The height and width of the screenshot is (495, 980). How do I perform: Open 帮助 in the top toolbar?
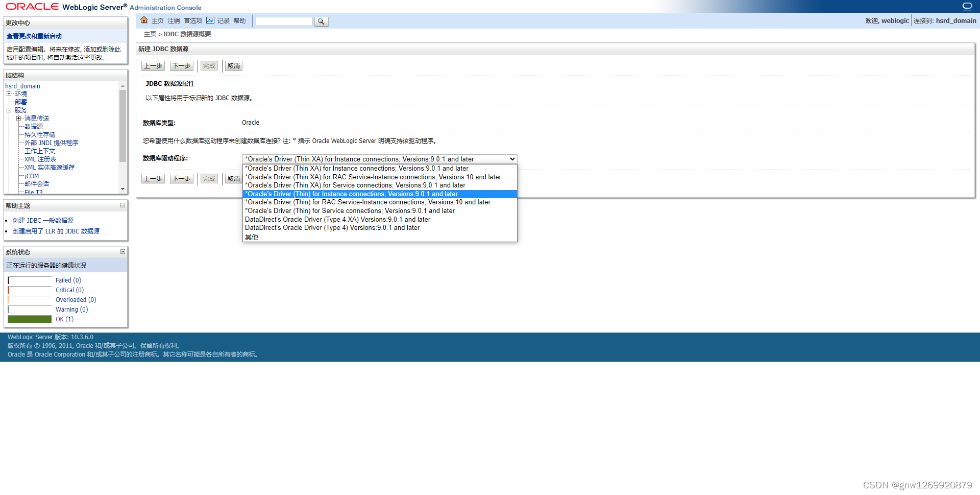239,21
